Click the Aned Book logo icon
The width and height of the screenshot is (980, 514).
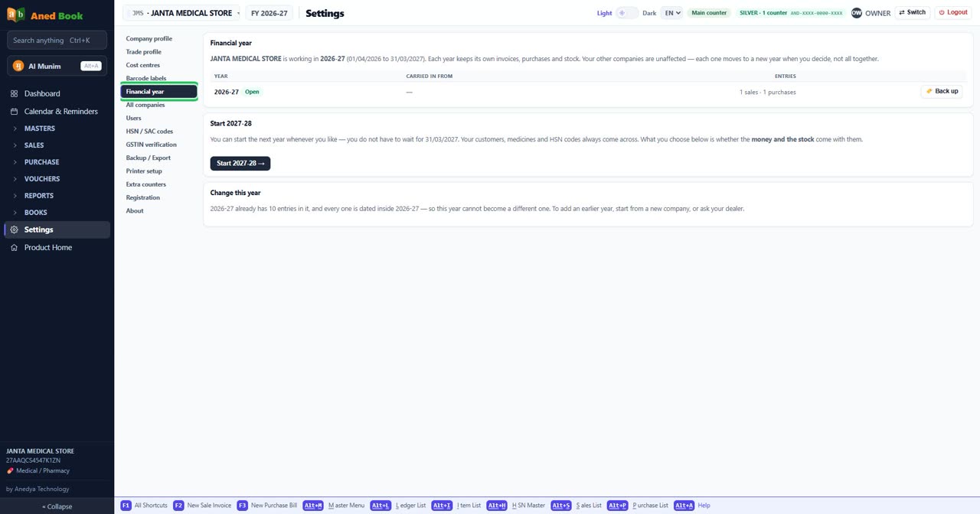pos(15,15)
